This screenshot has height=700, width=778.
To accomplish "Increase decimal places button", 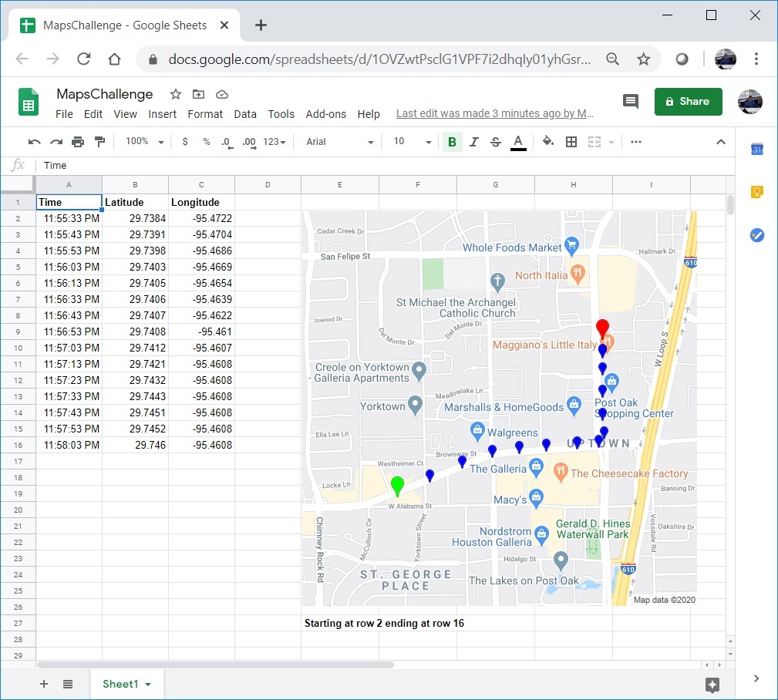I will 249,143.
